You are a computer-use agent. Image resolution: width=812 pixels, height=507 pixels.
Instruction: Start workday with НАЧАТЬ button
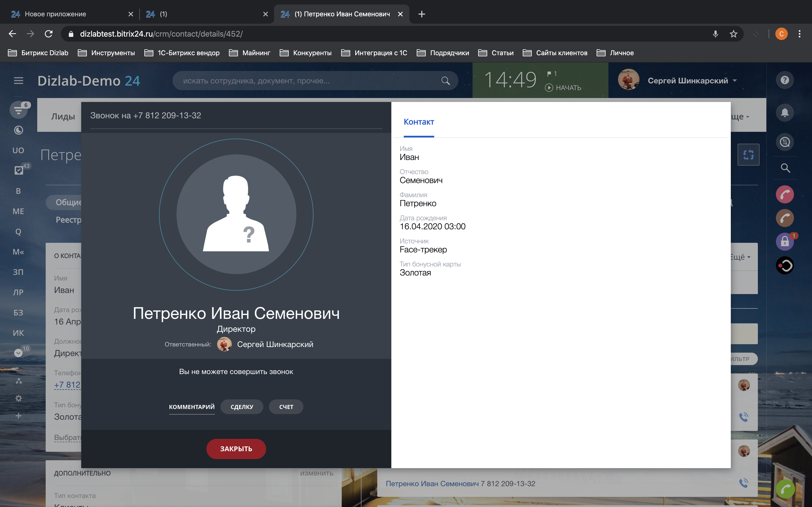pos(563,88)
